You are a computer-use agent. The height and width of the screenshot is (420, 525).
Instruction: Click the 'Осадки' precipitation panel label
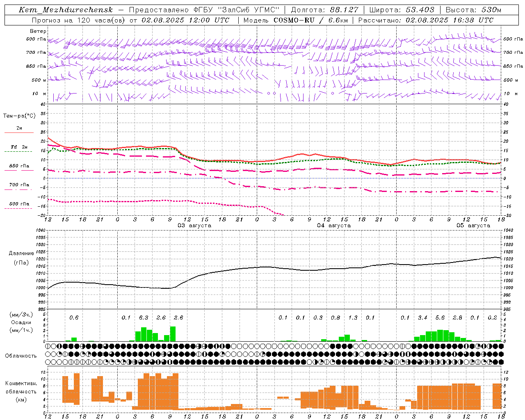[21, 322]
